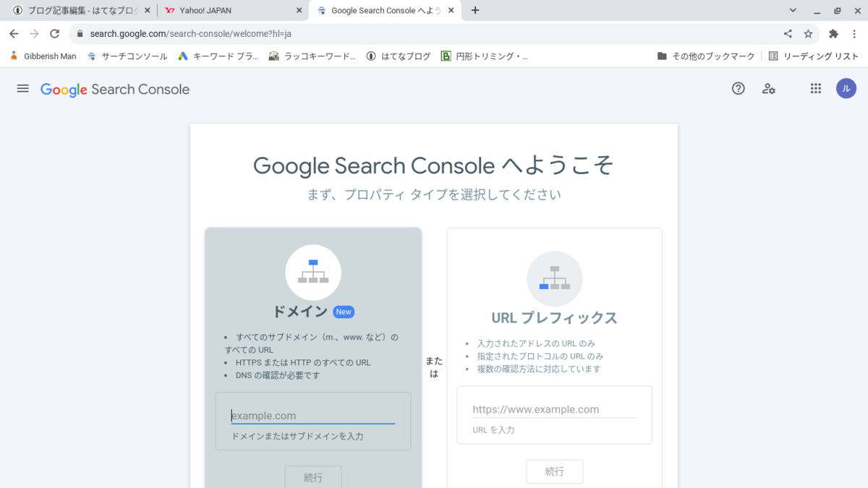Click the ドメインまたはサブドメインを入力 hint text

pos(297,436)
